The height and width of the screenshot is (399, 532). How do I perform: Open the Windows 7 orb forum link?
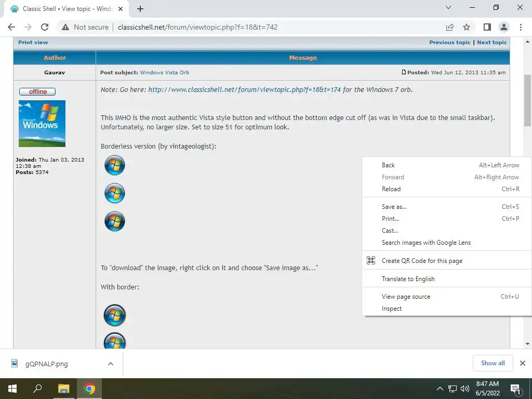244,90
